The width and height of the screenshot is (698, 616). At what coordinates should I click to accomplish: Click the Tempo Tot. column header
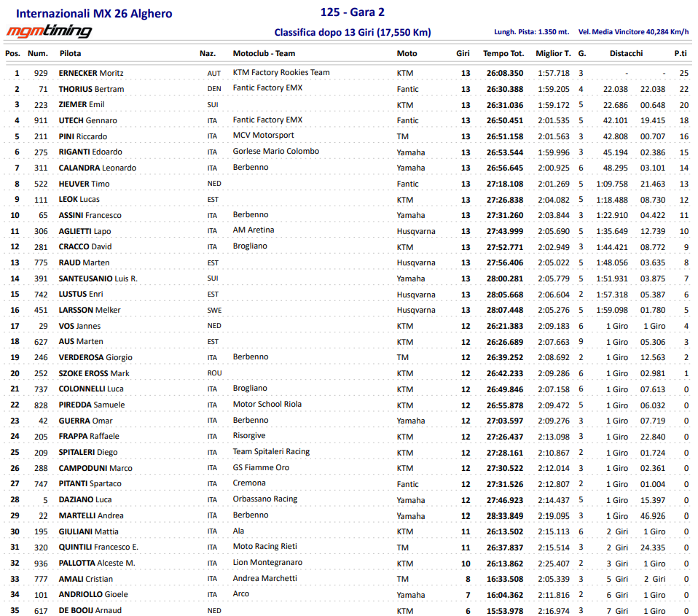[503, 53]
